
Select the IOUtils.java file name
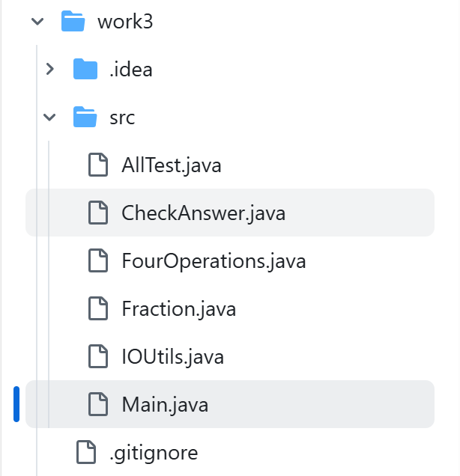click(x=172, y=356)
